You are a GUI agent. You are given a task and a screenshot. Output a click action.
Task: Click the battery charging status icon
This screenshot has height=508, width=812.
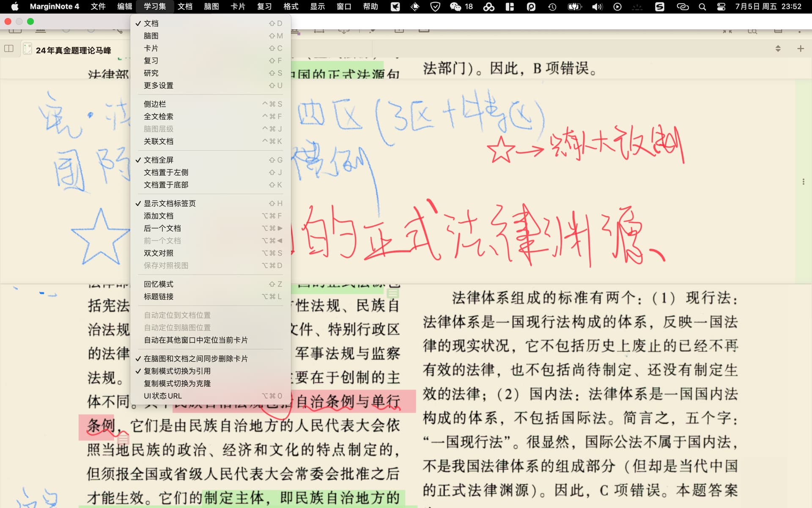click(574, 6)
